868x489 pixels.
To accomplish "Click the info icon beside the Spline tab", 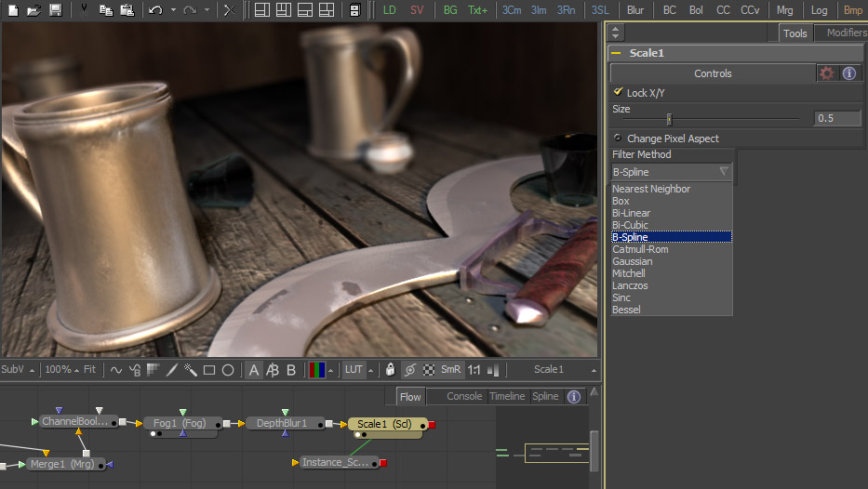I will pyautogui.click(x=574, y=396).
